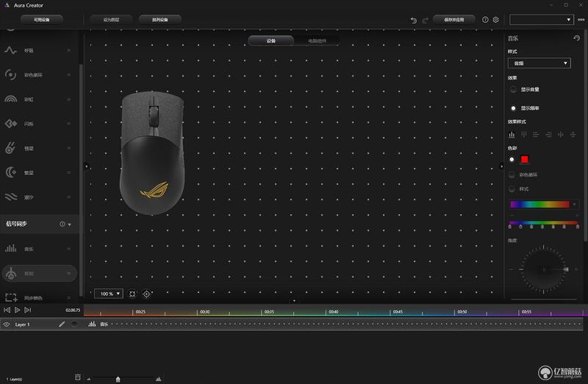Click the rainbow gradient stops bar
This screenshot has height=384, width=588.
(543, 224)
